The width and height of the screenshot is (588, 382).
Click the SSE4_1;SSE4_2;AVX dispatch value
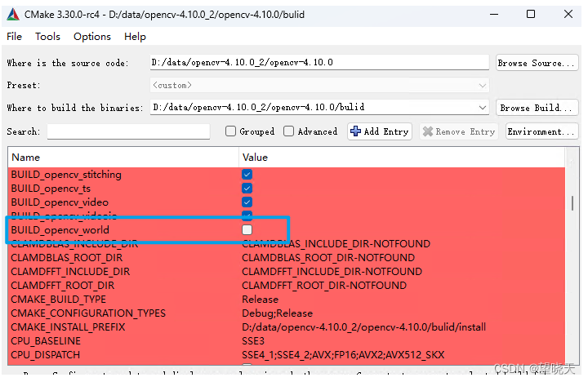tap(343, 355)
